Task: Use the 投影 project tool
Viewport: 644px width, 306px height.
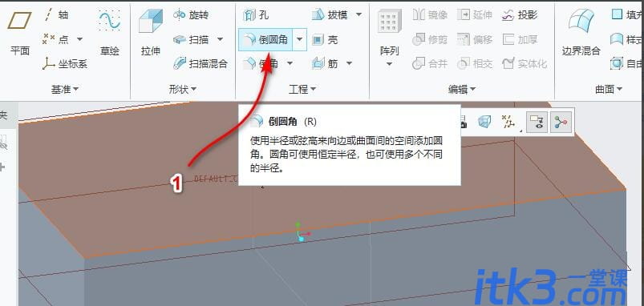Action: click(520, 15)
